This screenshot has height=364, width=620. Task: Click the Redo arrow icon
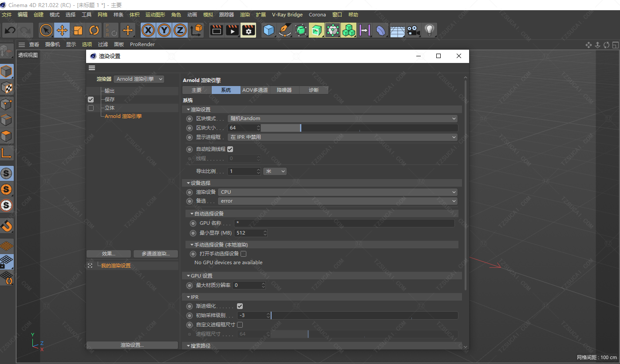tap(25, 31)
